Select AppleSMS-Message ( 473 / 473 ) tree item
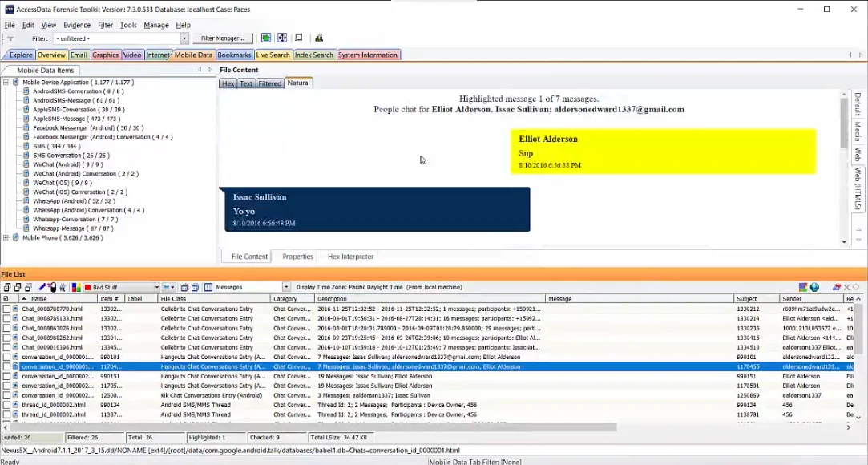This screenshot has width=868, height=465. pos(76,119)
